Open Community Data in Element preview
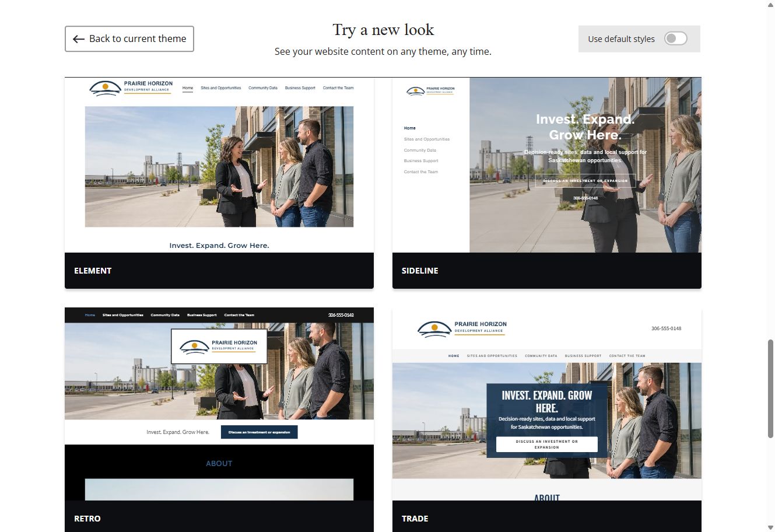Image resolution: width=775 pixels, height=532 pixels. coord(263,88)
